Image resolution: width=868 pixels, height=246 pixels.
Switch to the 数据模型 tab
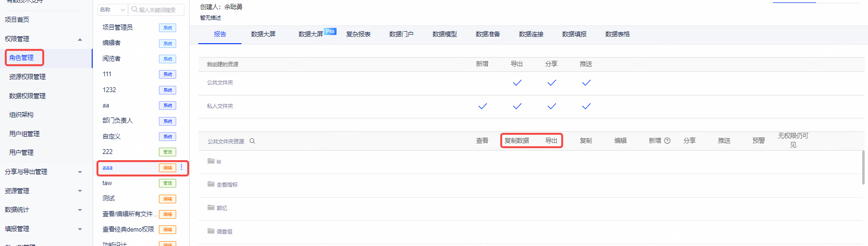[445, 34]
